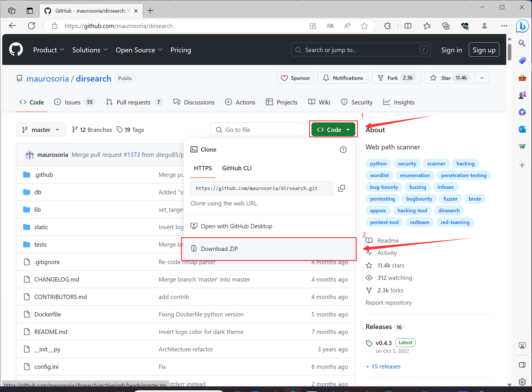Select the clone URL text field
532x392 pixels.
click(x=262, y=188)
